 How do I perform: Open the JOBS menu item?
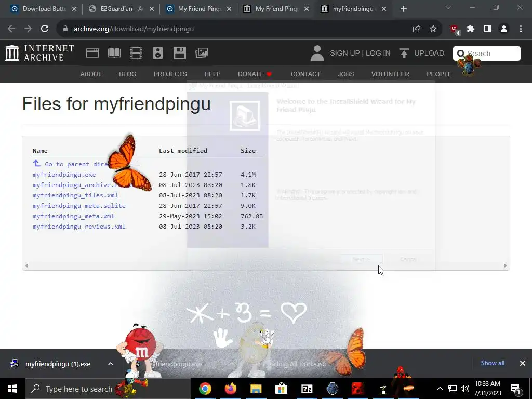click(x=345, y=74)
